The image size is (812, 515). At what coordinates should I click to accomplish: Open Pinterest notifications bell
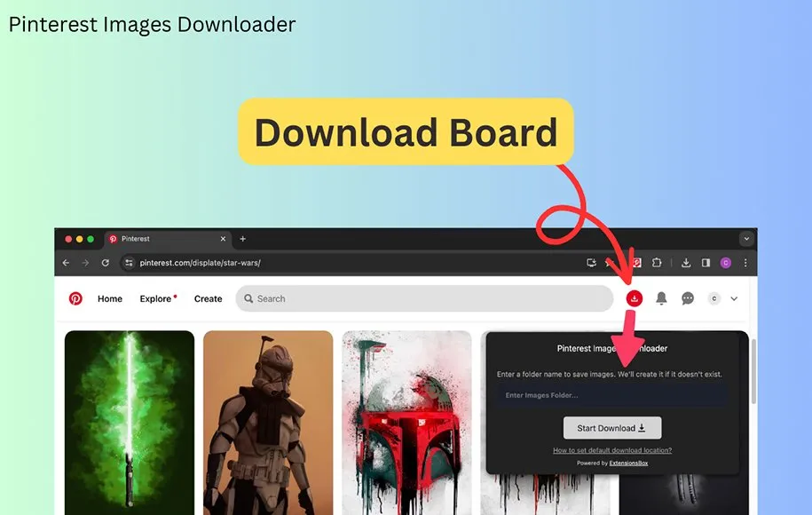[661, 299]
